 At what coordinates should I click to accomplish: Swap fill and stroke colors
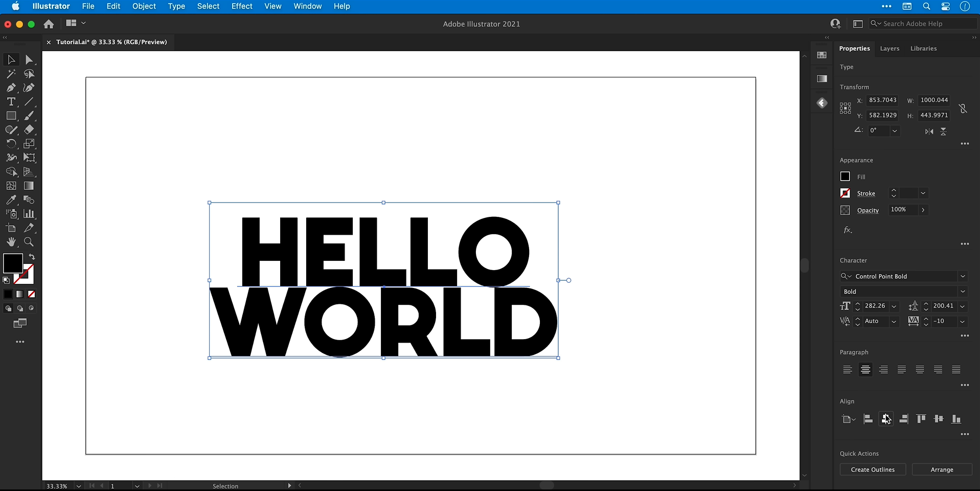pyautogui.click(x=32, y=257)
